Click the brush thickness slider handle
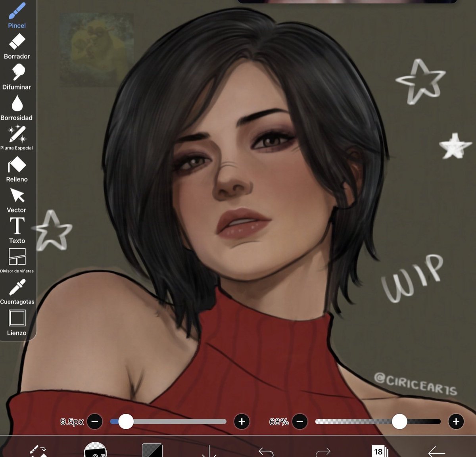 point(126,421)
